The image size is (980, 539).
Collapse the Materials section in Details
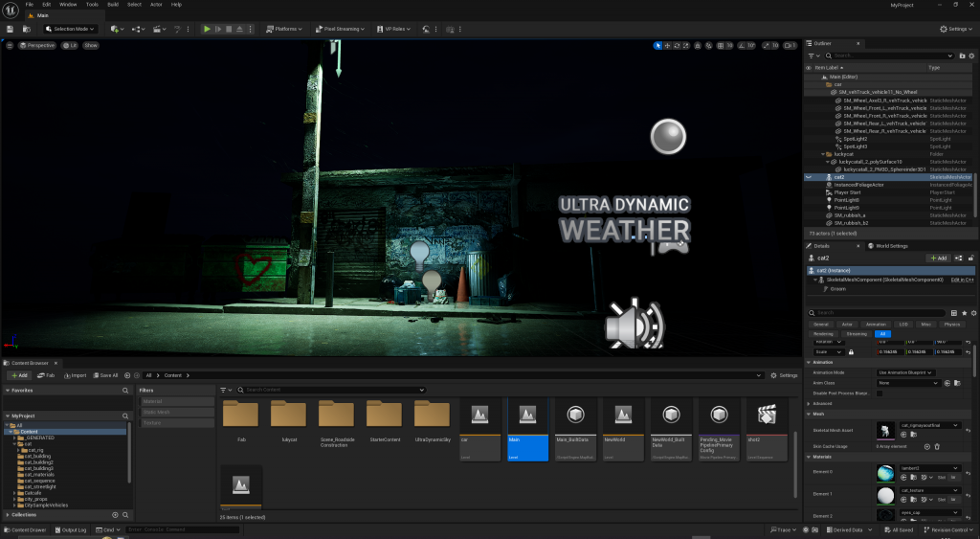(809, 457)
